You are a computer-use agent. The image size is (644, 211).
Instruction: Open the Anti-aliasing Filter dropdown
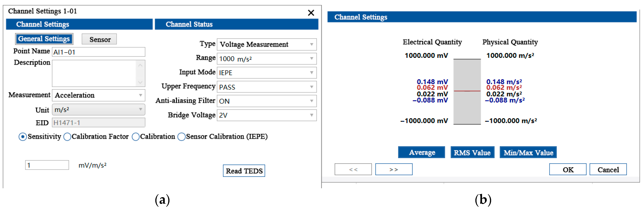tap(267, 101)
